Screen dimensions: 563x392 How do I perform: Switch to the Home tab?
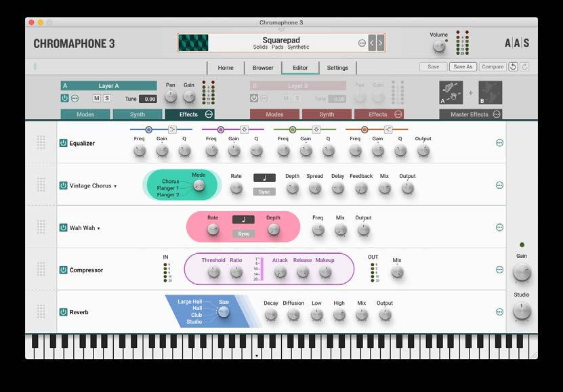(226, 68)
